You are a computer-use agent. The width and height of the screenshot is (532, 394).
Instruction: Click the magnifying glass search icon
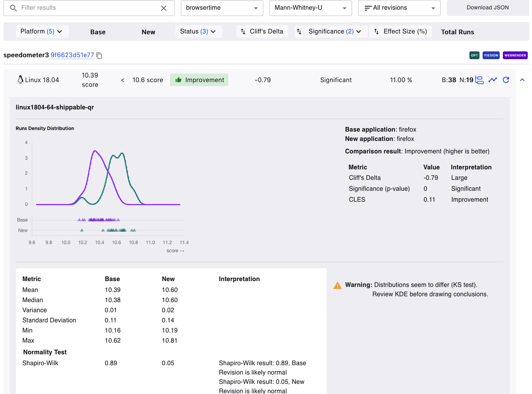pos(13,8)
